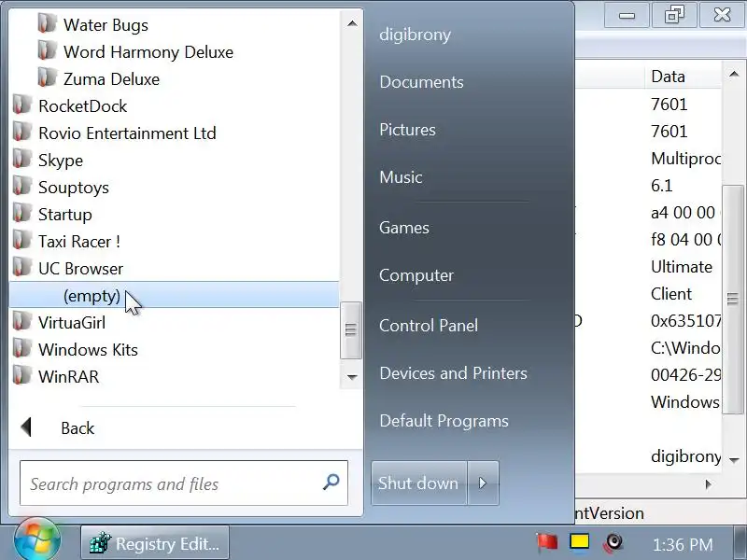Click the '0x635107' data value in Registry Editor
The width and height of the screenshot is (747, 560).
[685, 321]
